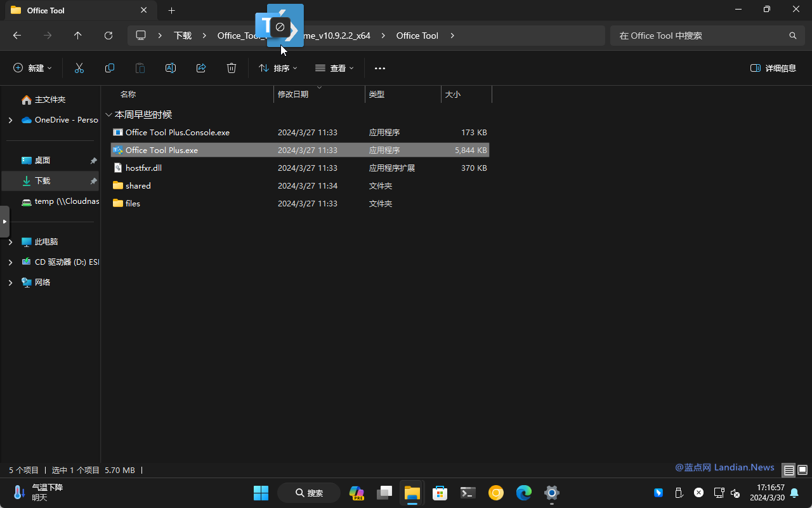Open Downloads in navigation pane
The height and width of the screenshot is (508, 812).
pos(50,181)
